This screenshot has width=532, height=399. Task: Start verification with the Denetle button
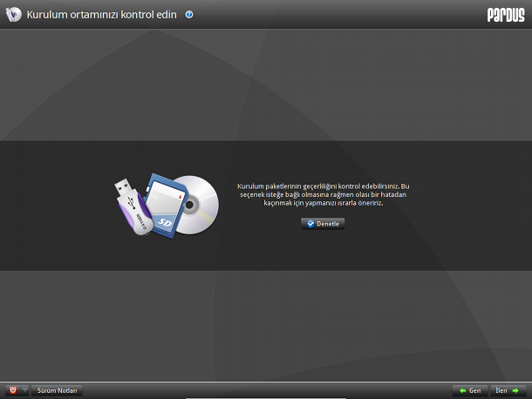point(323,224)
